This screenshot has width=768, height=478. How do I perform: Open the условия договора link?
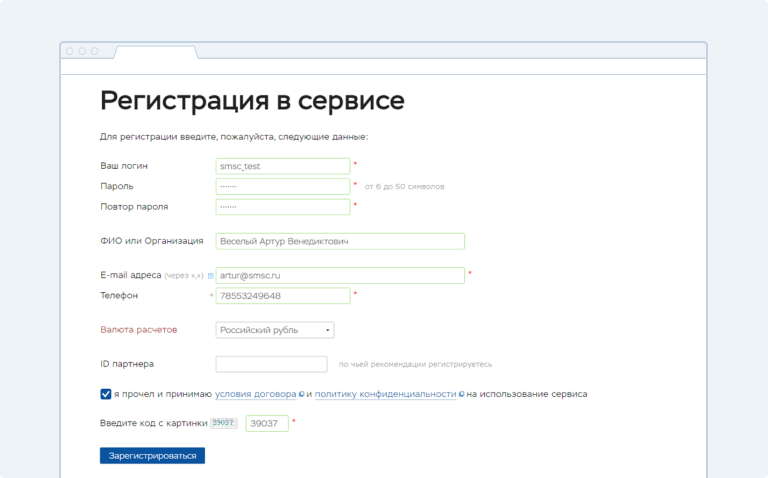[x=255, y=394]
